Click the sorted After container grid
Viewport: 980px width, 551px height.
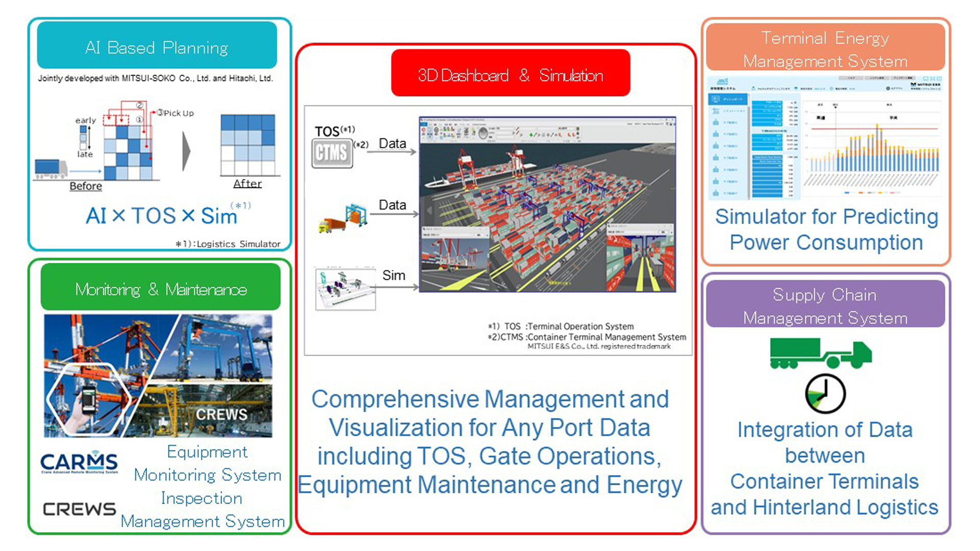pyautogui.click(x=248, y=145)
